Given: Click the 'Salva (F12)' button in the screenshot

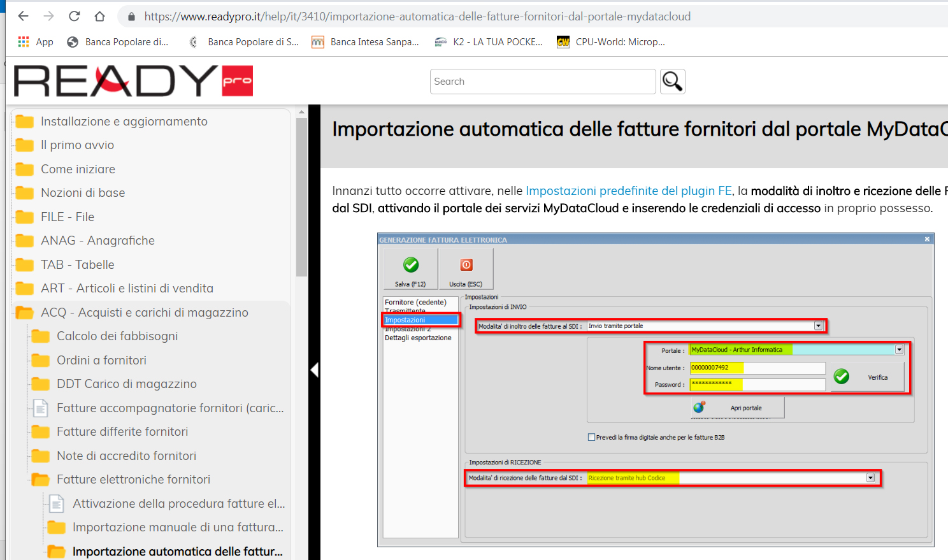Looking at the screenshot, I should pyautogui.click(x=411, y=269).
